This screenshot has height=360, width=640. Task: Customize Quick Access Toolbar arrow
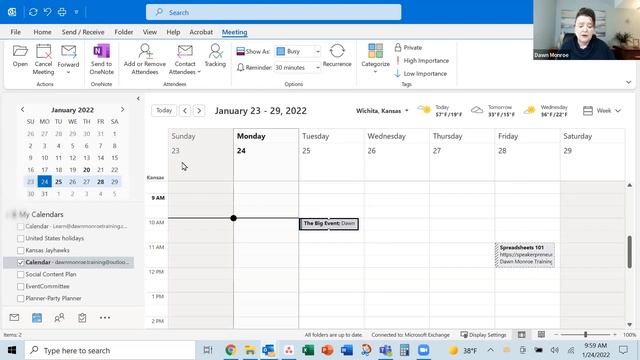[76, 12]
